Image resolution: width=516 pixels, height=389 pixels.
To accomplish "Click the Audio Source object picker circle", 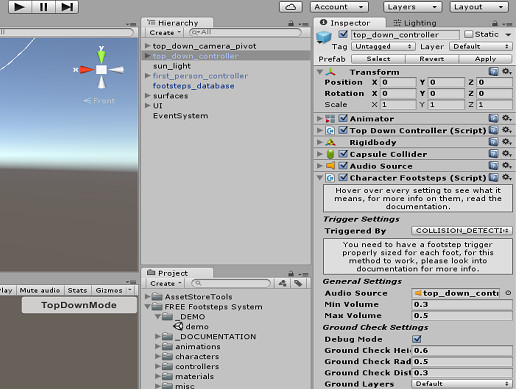I will pos(508,293).
